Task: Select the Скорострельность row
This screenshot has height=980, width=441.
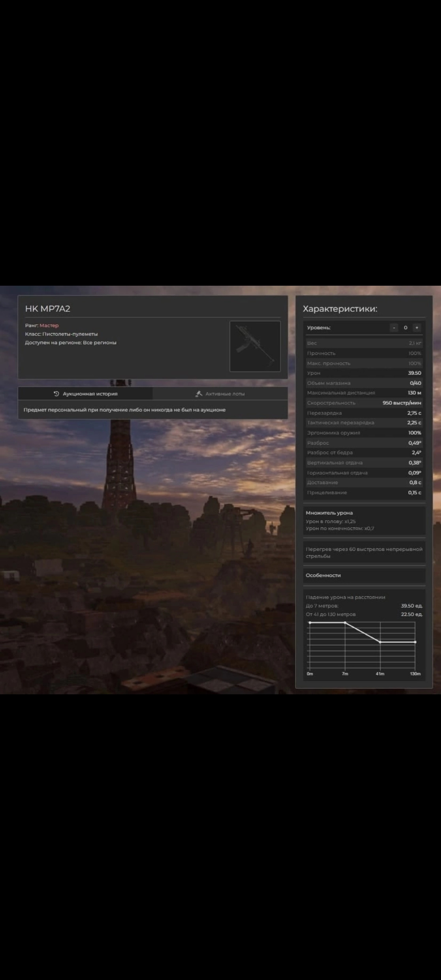Action: (x=364, y=403)
